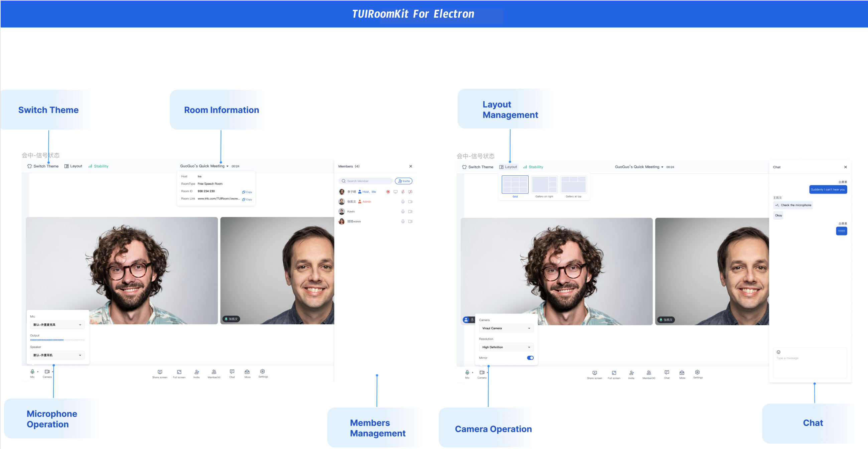Screen dimensions: 868x449
Task: Click the microphone Output level bar
Action: click(57, 340)
